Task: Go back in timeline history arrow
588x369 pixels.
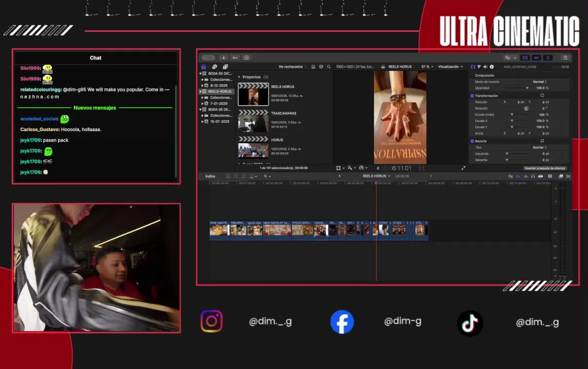Action: click(x=340, y=176)
